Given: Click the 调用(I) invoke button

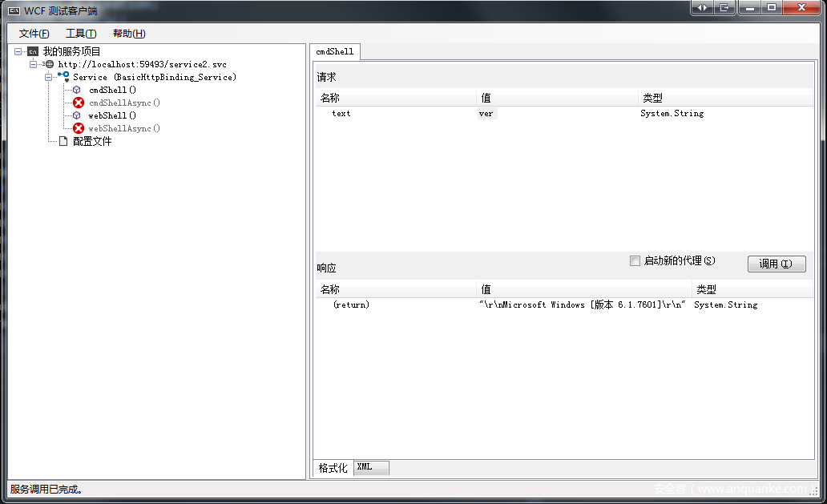Looking at the screenshot, I should [x=777, y=264].
